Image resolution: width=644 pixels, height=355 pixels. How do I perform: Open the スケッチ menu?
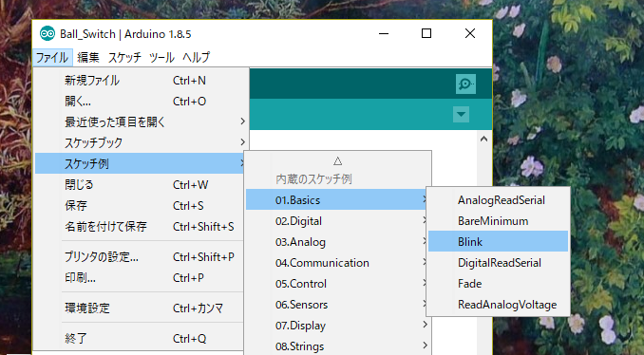click(x=124, y=57)
